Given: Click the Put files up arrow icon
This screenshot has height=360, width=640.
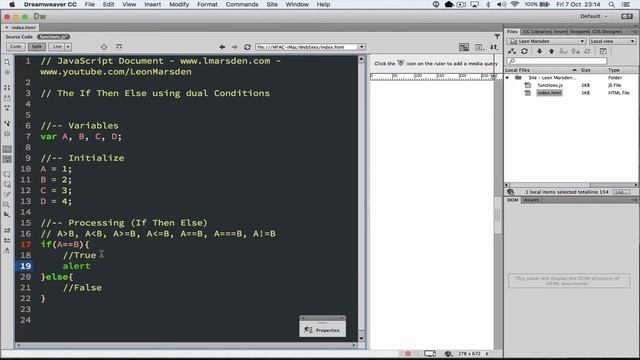Looking at the screenshot, I should click(x=551, y=51).
